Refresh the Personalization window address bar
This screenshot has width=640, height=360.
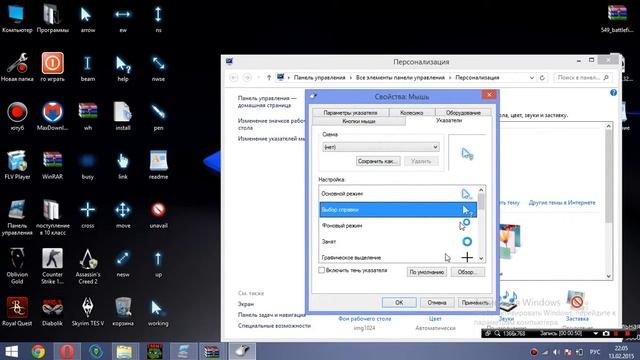click(x=542, y=78)
